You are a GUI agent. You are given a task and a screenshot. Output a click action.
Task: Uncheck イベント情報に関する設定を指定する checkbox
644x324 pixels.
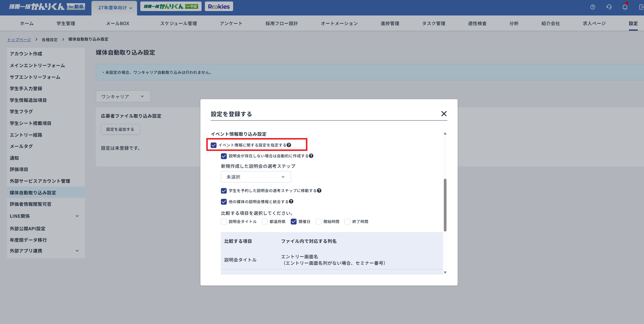tap(214, 145)
